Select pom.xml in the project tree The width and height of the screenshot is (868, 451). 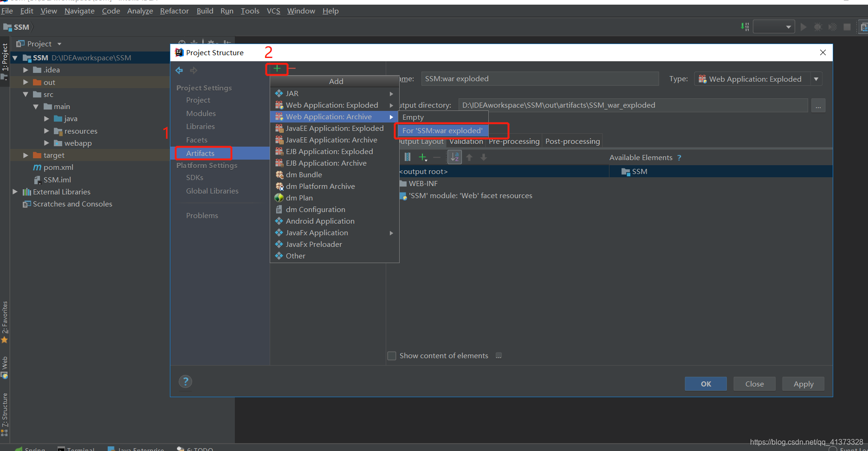pos(58,167)
